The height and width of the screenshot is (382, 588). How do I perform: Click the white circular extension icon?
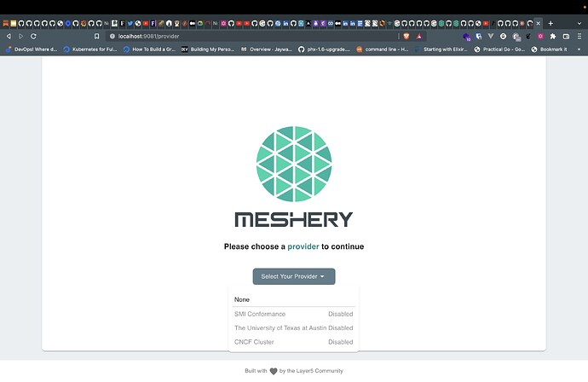pyautogui.click(x=504, y=36)
